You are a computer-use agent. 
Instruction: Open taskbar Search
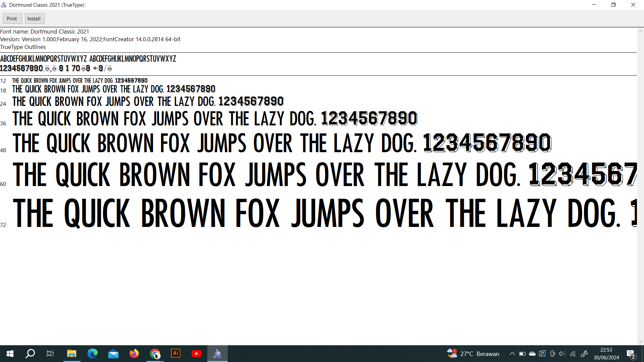point(30,354)
